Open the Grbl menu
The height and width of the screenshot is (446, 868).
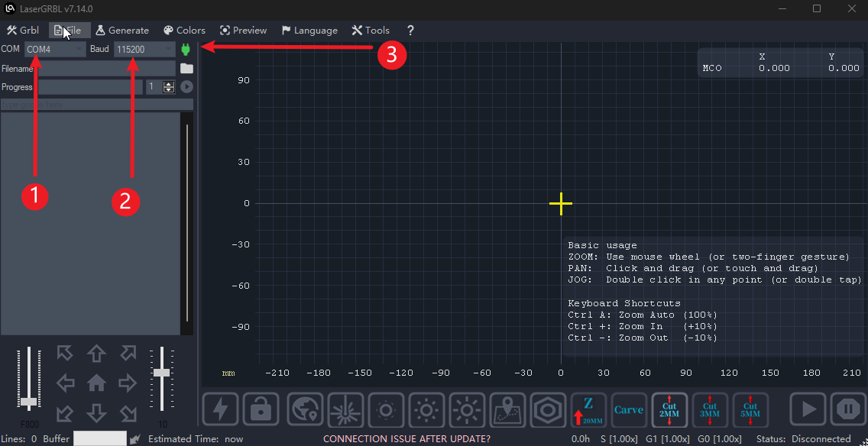pos(23,31)
